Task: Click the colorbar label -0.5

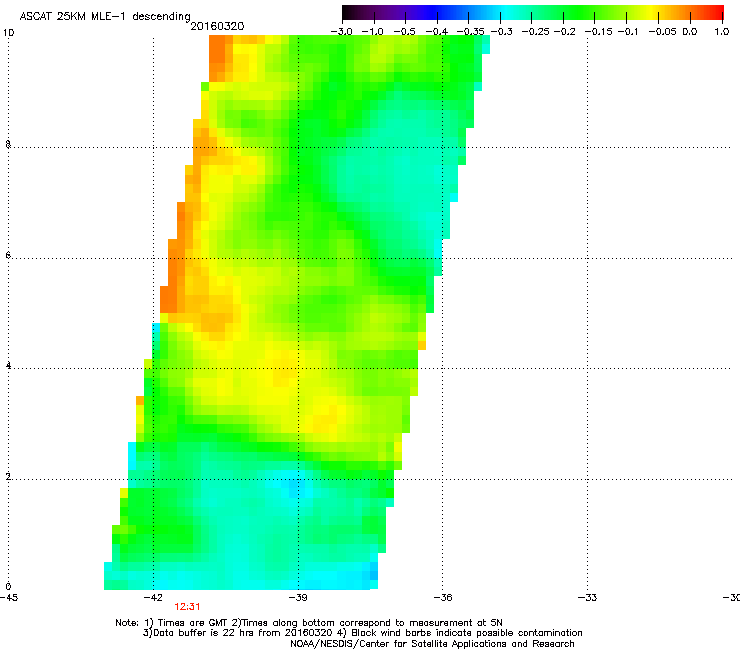Action: 404,32
